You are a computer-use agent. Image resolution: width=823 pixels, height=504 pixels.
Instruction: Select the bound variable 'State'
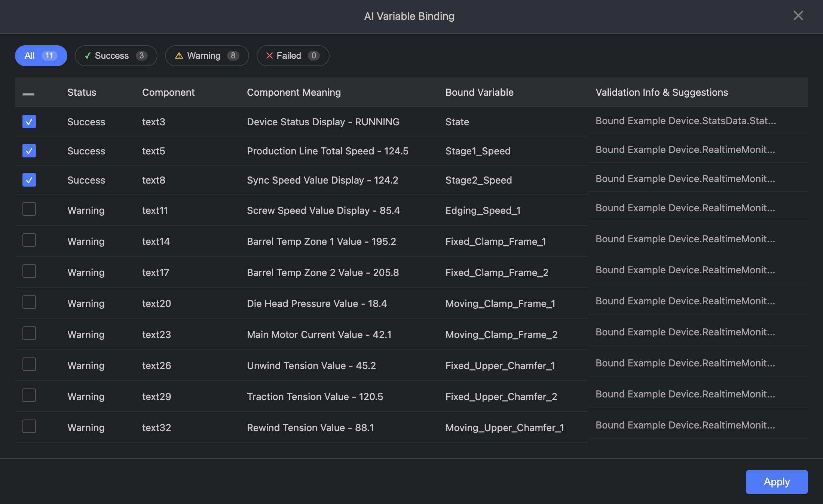[457, 122]
